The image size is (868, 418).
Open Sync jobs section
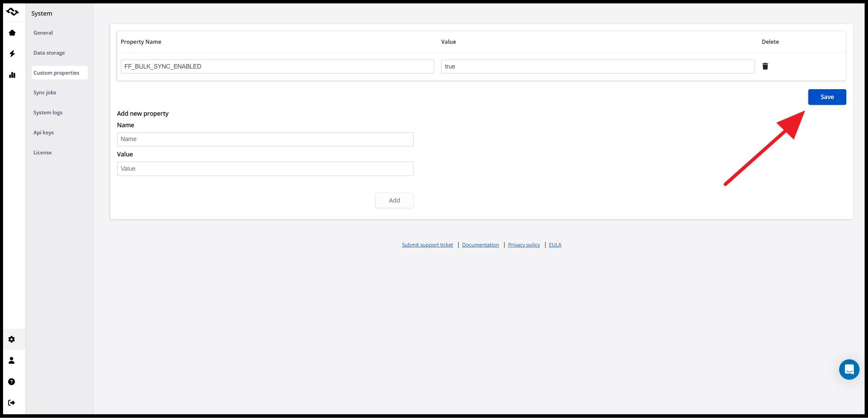[x=45, y=93]
